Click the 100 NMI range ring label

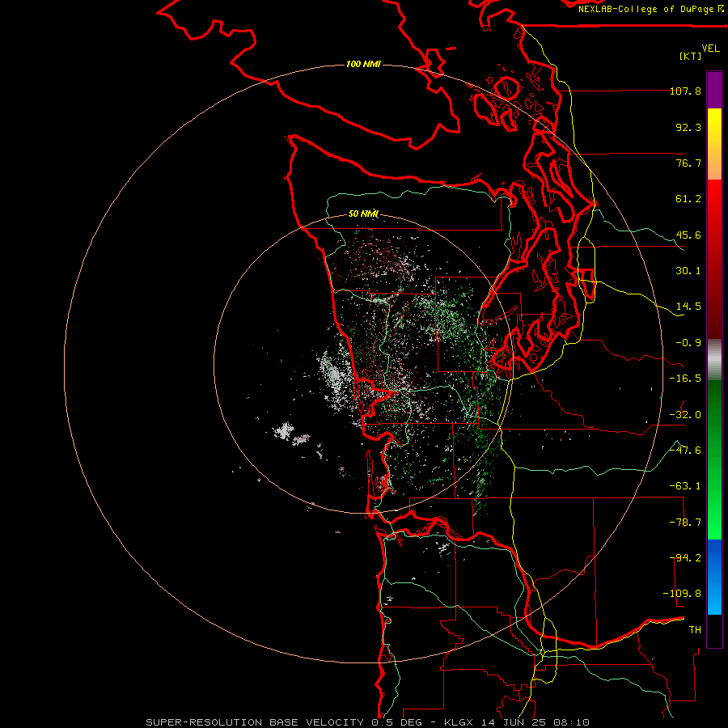click(363, 64)
